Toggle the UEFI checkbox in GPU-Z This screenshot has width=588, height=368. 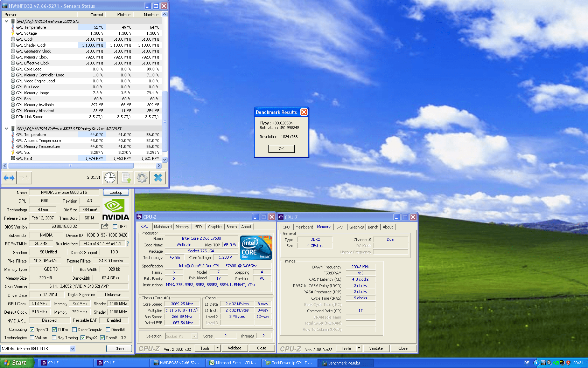pyautogui.click(x=115, y=227)
